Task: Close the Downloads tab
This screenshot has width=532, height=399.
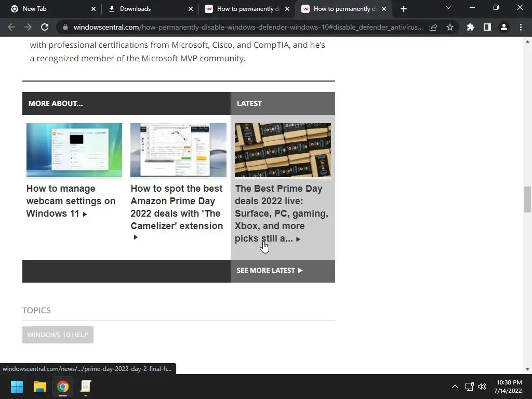Action: [x=191, y=9]
